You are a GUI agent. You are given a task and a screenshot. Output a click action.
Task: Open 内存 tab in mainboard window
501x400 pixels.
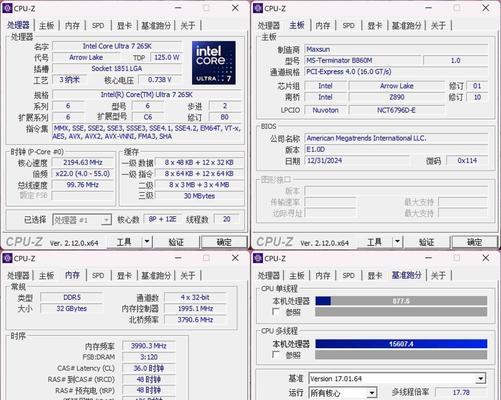point(323,25)
